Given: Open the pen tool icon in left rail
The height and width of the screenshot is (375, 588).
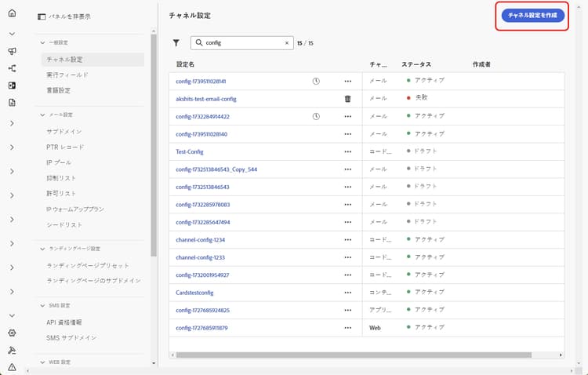Looking at the screenshot, I should click(12, 350).
